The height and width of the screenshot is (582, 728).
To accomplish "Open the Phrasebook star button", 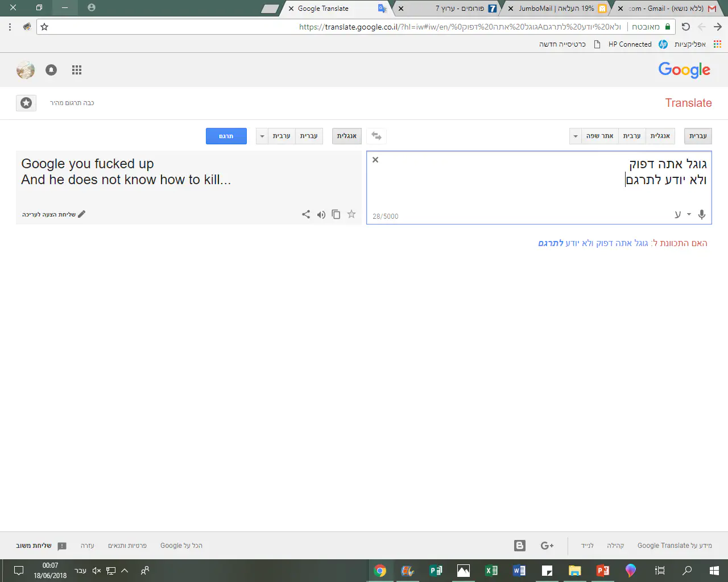I will (x=26, y=103).
